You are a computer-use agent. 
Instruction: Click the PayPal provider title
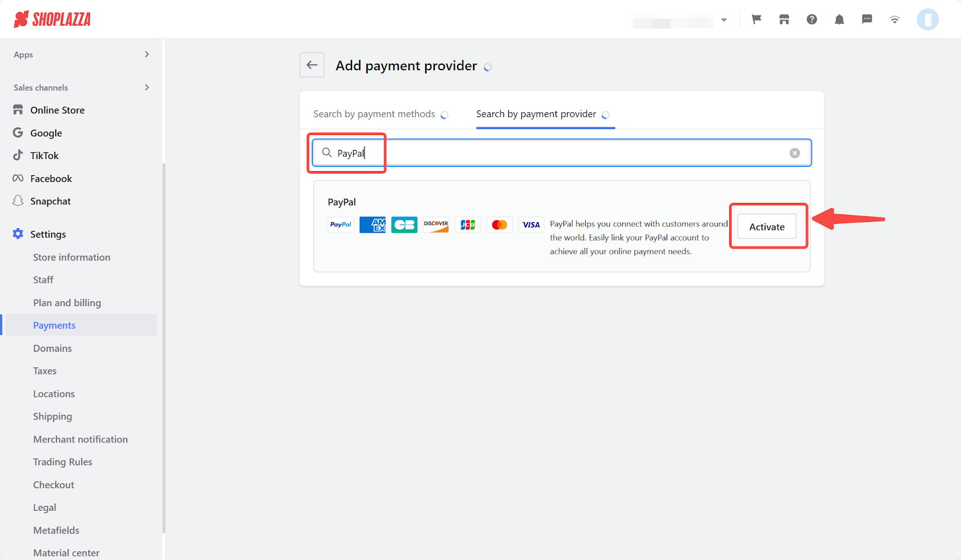342,202
